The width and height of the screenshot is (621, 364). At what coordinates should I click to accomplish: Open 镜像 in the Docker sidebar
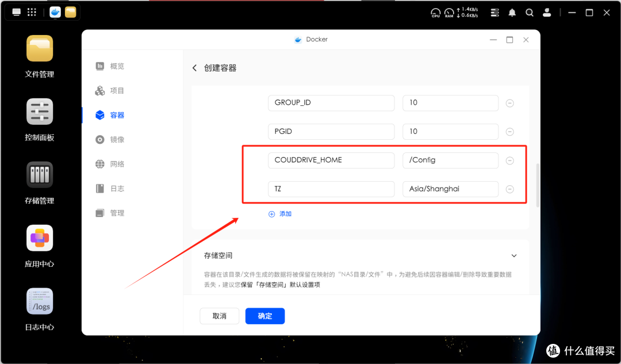[x=110, y=139]
